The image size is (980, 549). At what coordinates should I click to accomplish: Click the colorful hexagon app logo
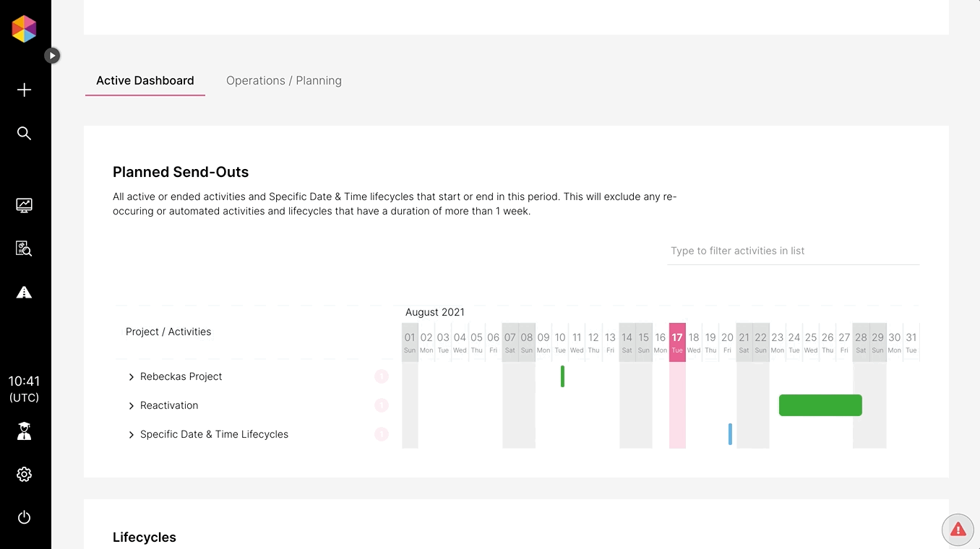tap(24, 29)
